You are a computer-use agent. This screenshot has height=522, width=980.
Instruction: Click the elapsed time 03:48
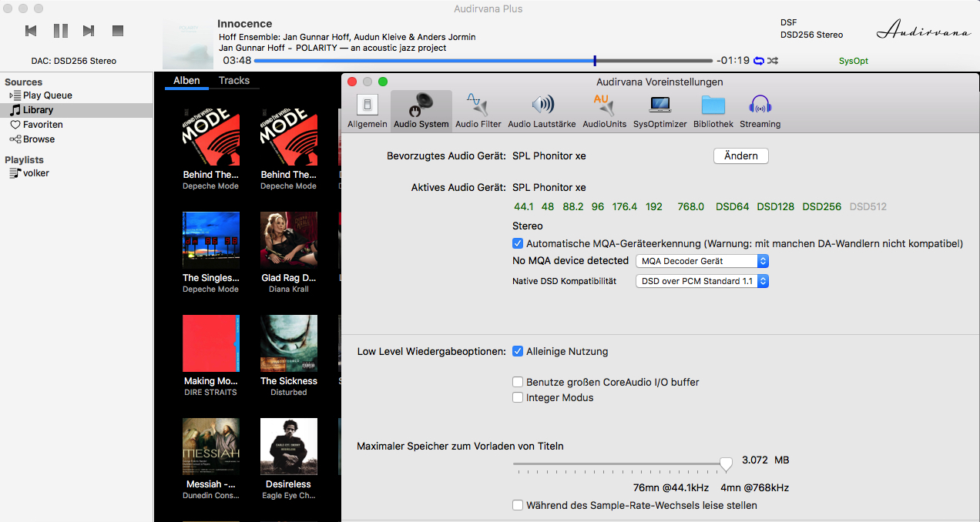coord(237,60)
